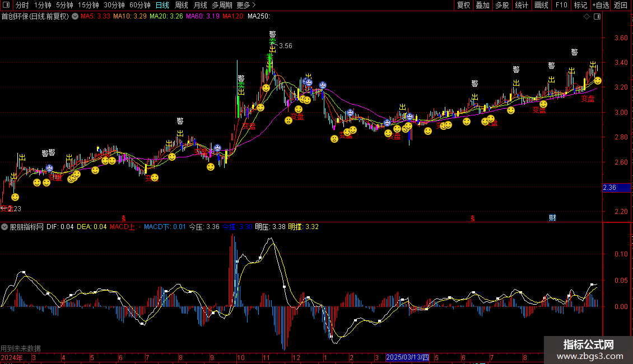Click the top-most 警 warning marker near 3.56 peak
This screenshot has height=364, width=633.
coord(272,34)
